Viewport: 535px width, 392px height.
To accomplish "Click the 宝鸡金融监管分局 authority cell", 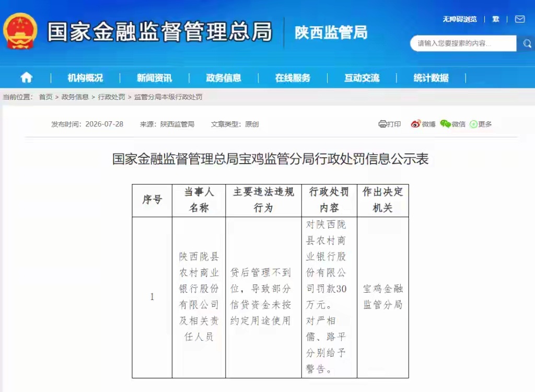I will (x=383, y=297).
